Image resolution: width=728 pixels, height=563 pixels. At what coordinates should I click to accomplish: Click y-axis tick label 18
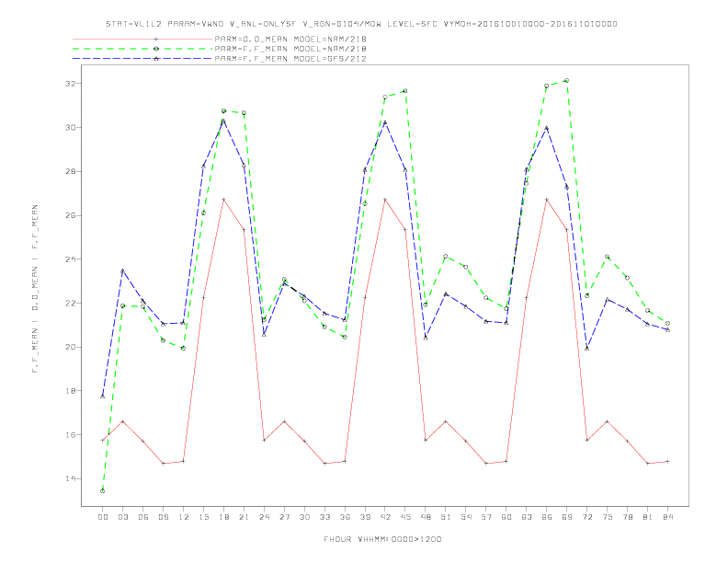pyautogui.click(x=71, y=391)
